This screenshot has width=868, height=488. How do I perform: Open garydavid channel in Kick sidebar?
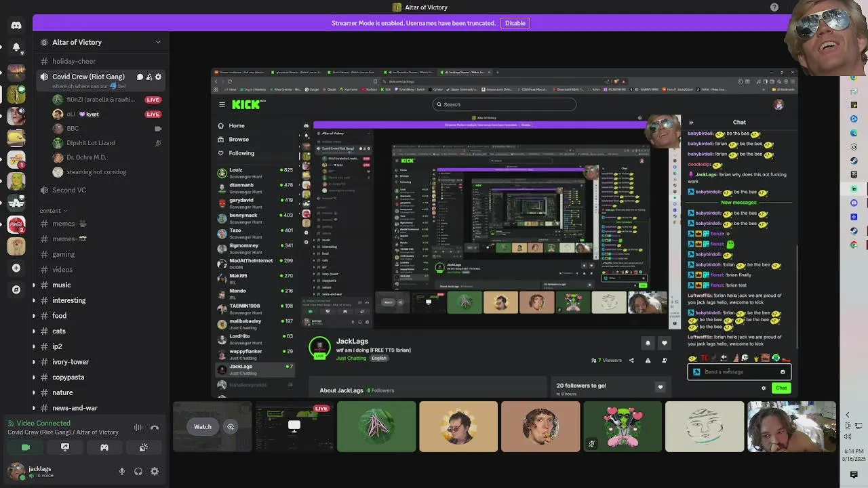255,203
